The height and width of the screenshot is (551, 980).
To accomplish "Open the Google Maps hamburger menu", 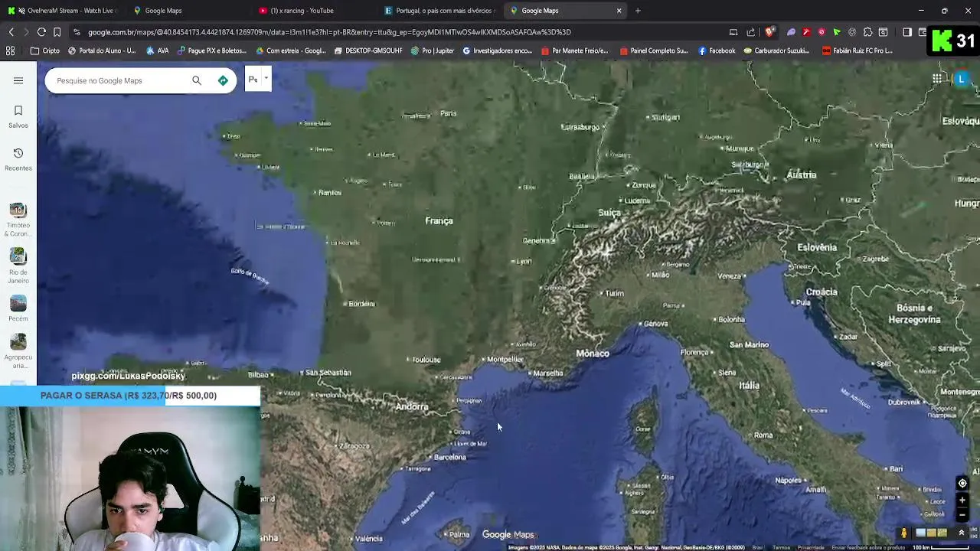I will (18, 80).
